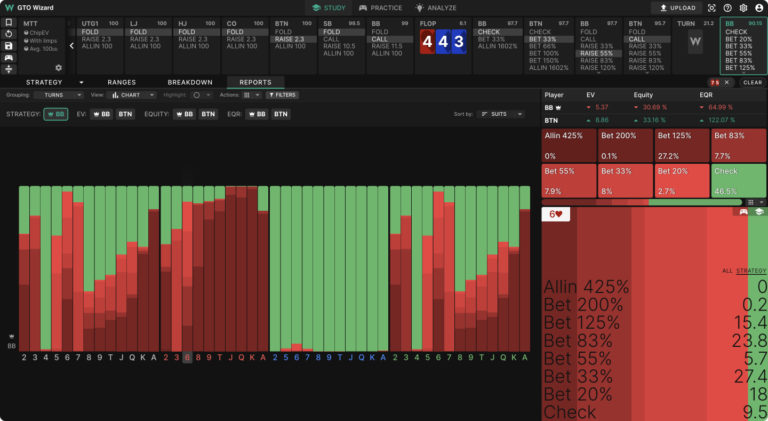
Task: Select the green Check action tile
Action: coord(738,181)
